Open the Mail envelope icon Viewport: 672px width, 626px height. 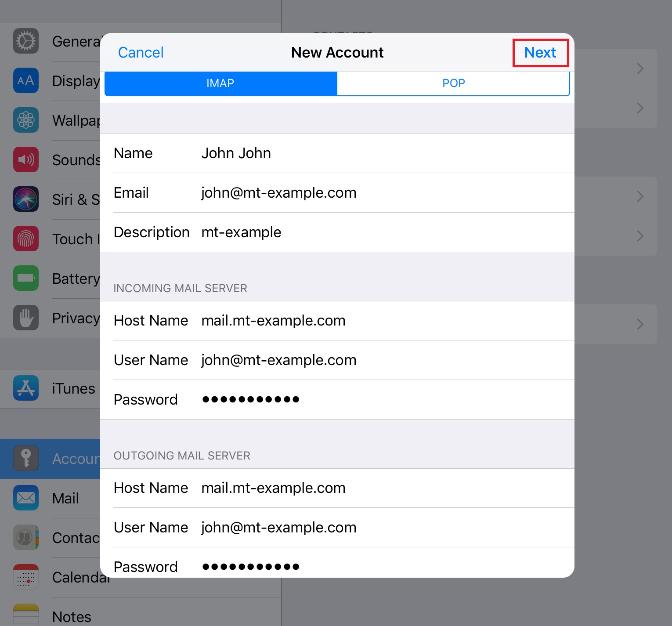coord(26,498)
